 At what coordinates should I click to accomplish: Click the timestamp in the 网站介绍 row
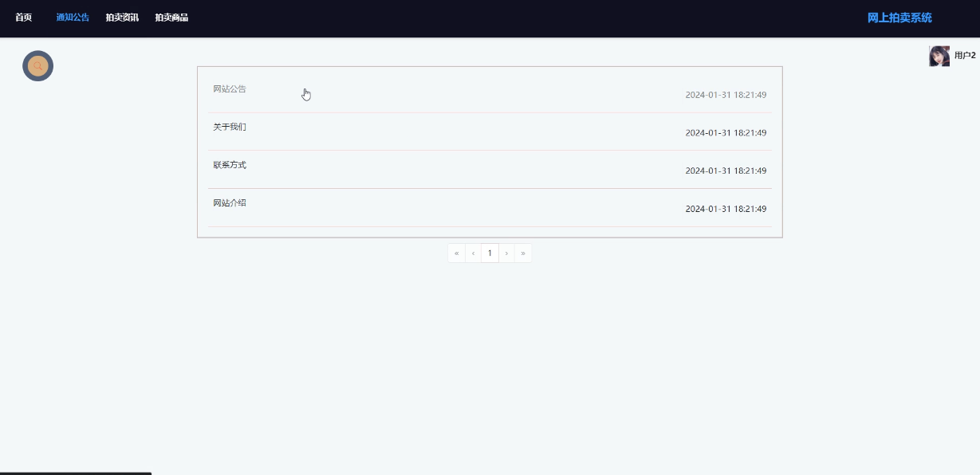point(726,209)
